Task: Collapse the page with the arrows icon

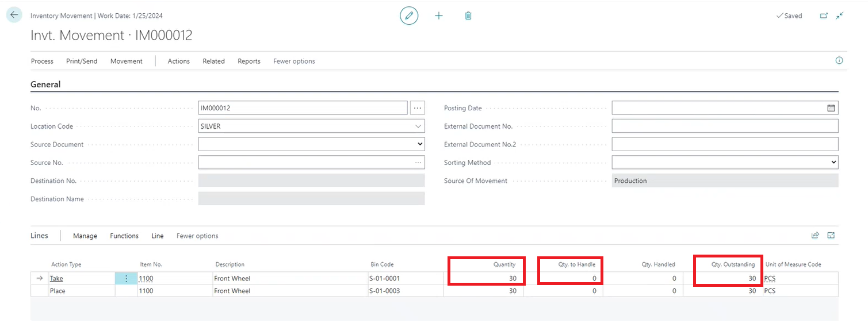Action: click(x=840, y=16)
